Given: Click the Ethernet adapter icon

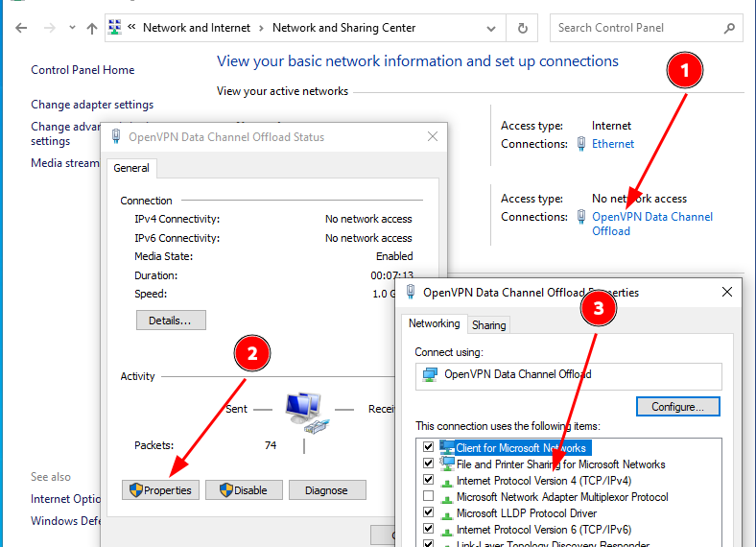Looking at the screenshot, I should tap(581, 144).
